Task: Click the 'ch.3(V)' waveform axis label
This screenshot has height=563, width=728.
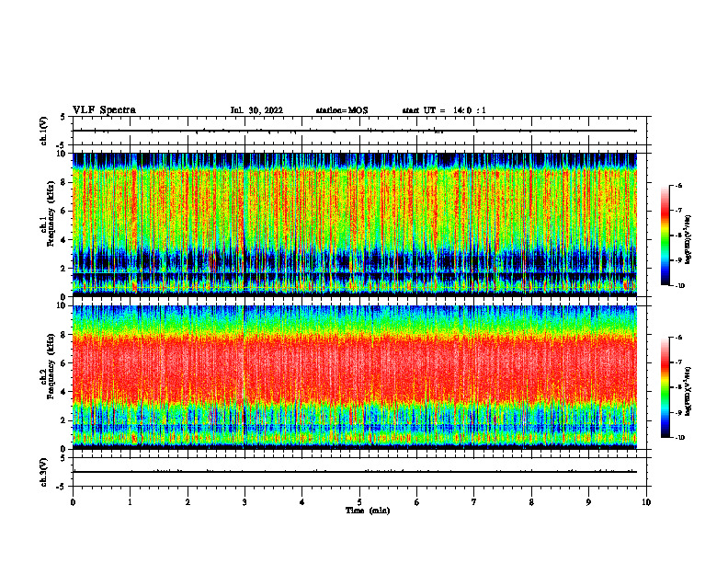Action: (x=44, y=472)
